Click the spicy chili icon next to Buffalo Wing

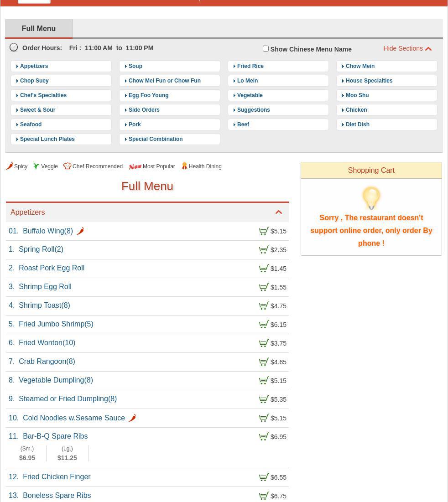[80, 231]
